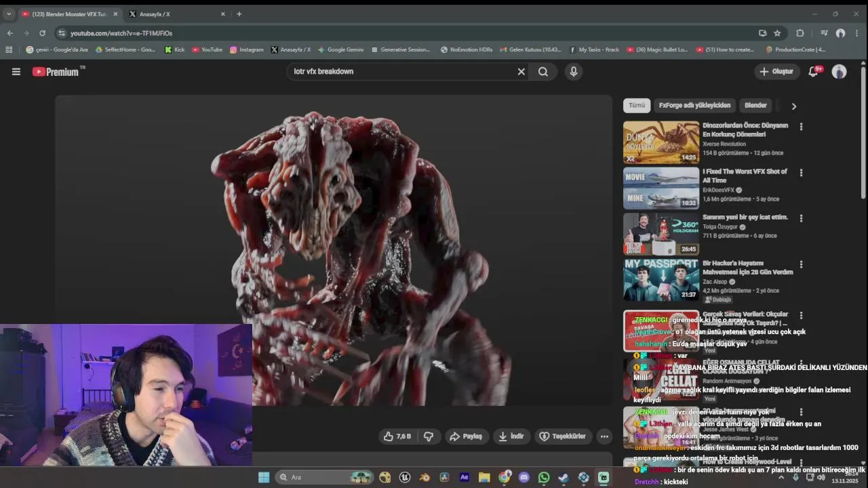Run search with the magnifier button

click(543, 71)
